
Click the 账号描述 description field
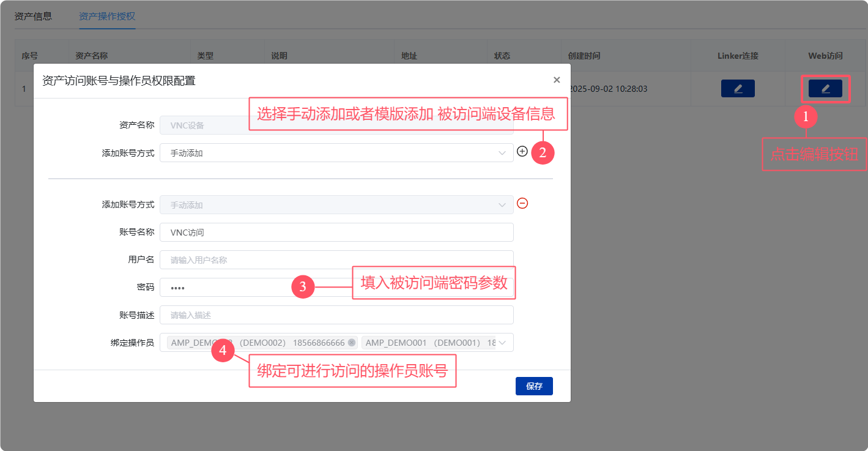(x=336, y=315)
